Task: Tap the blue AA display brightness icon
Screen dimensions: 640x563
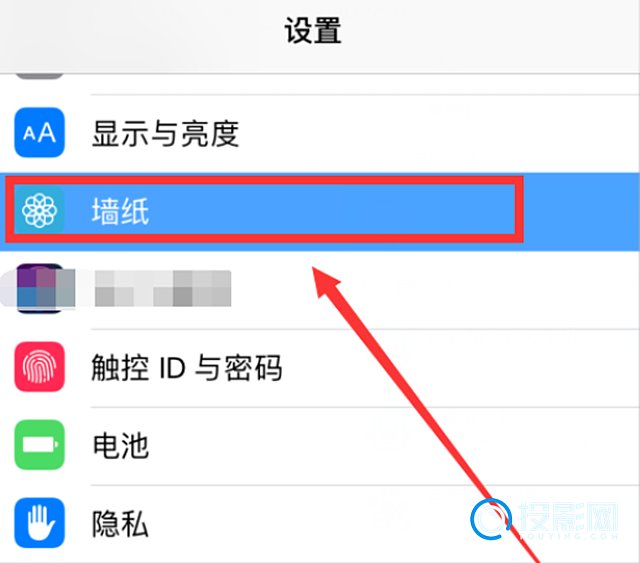Action: coord(40,132)
